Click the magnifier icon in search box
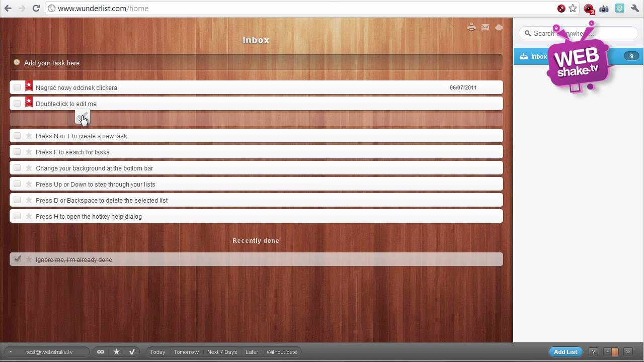The image size is (644, 362). tap(527, 33)
